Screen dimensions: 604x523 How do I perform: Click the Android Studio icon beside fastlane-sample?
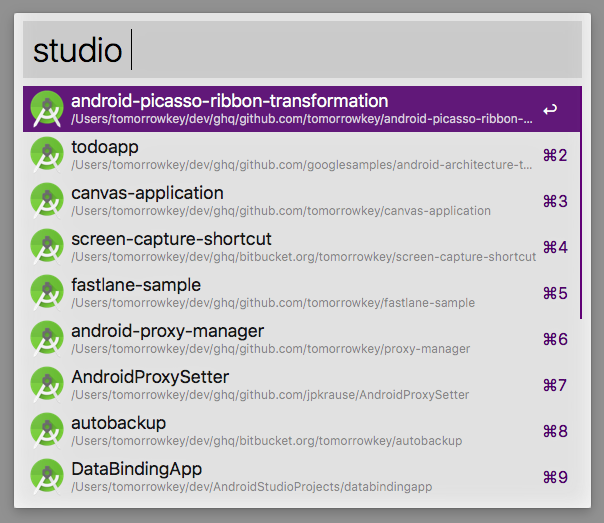[46, 293]
